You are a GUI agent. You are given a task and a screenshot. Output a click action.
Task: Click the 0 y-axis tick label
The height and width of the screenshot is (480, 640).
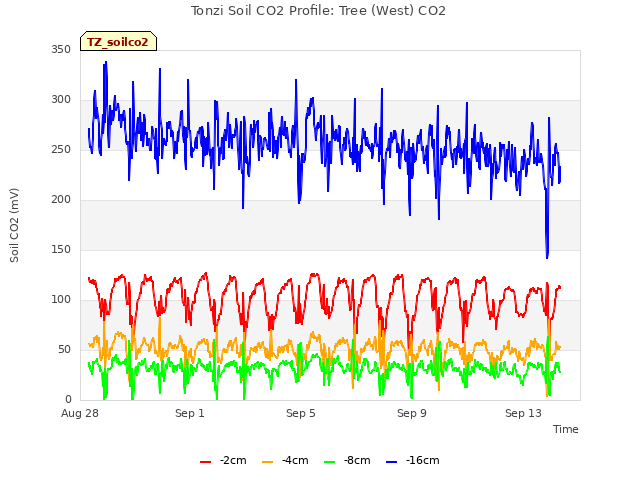pos(68,400)
